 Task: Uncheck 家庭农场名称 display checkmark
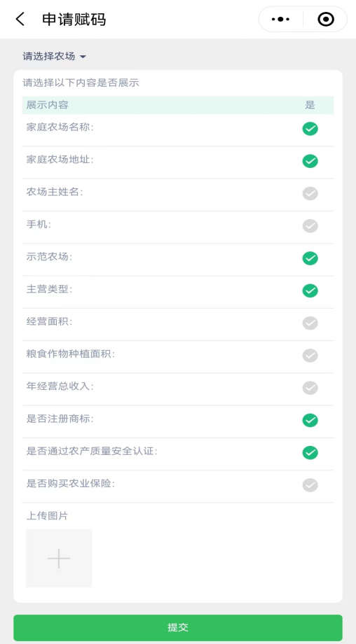click(x=310, y=129)
